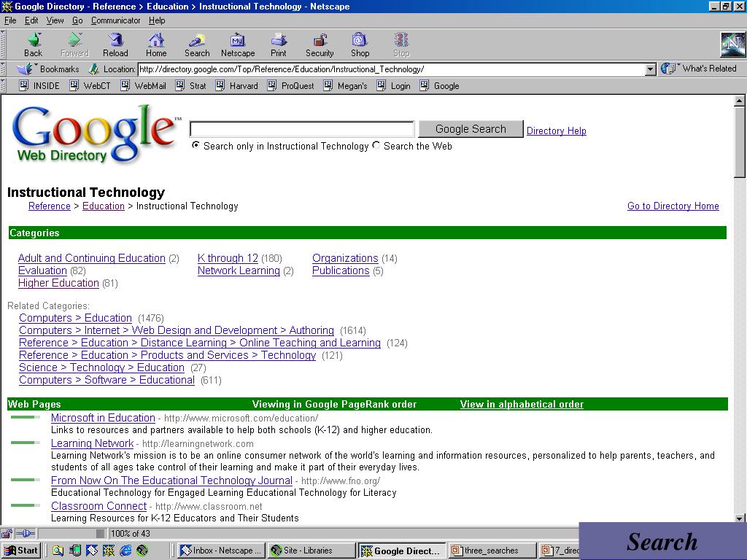The image size is (747, 560).
Task: Click the Education breadcrumb link
Action: tap(104, 206)
